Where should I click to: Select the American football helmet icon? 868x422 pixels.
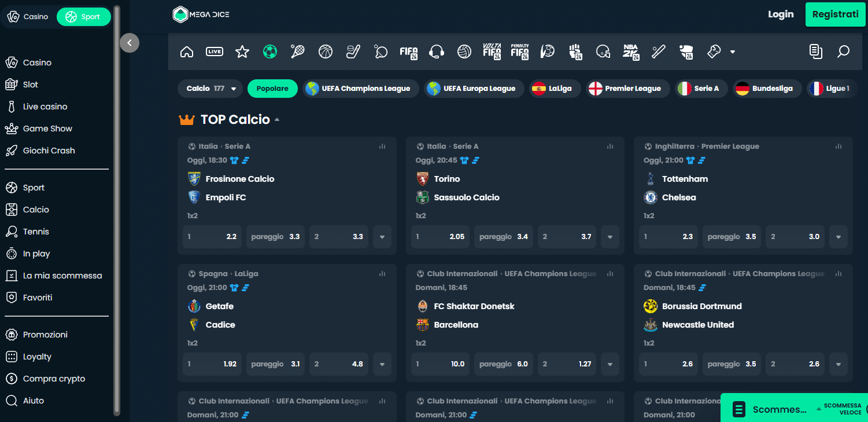pyautogui.click(x=603, y=52)
